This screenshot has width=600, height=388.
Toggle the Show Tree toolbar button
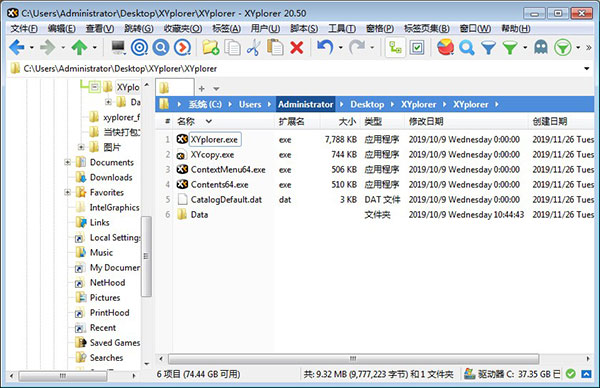[x=395, y=47]
